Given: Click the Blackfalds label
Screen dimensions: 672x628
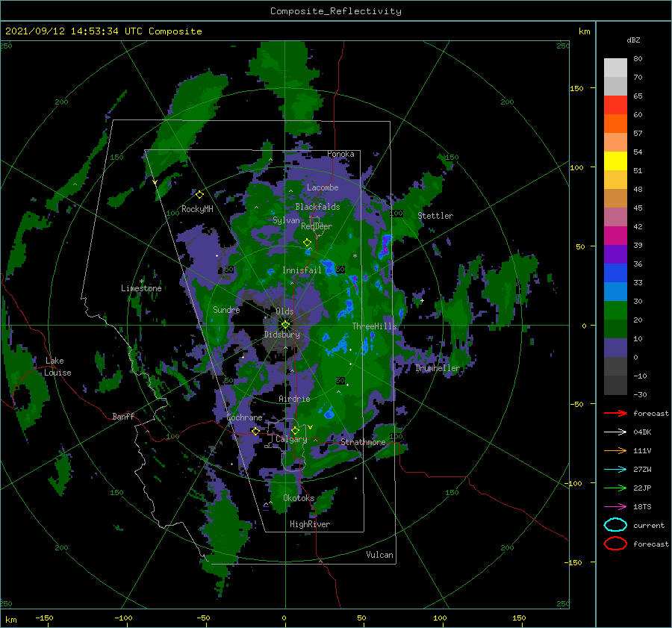Looking at the screenshot, I should point(317,207).
